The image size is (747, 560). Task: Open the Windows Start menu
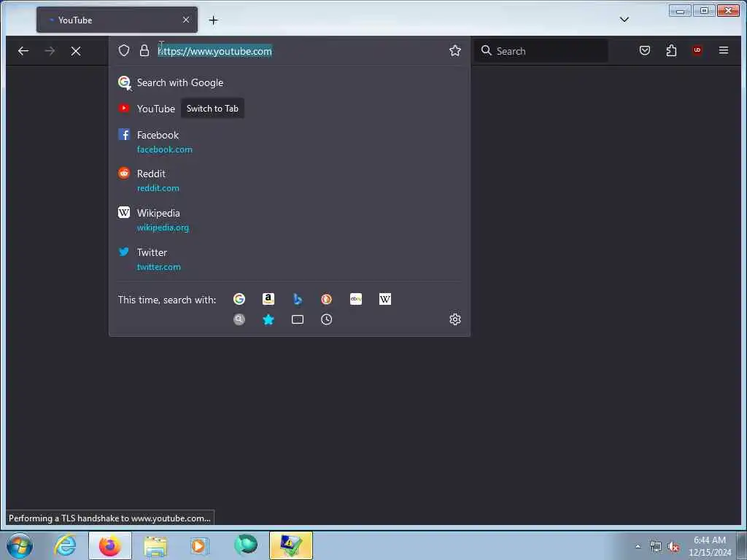pyautogui.click(x=20, y=545)
